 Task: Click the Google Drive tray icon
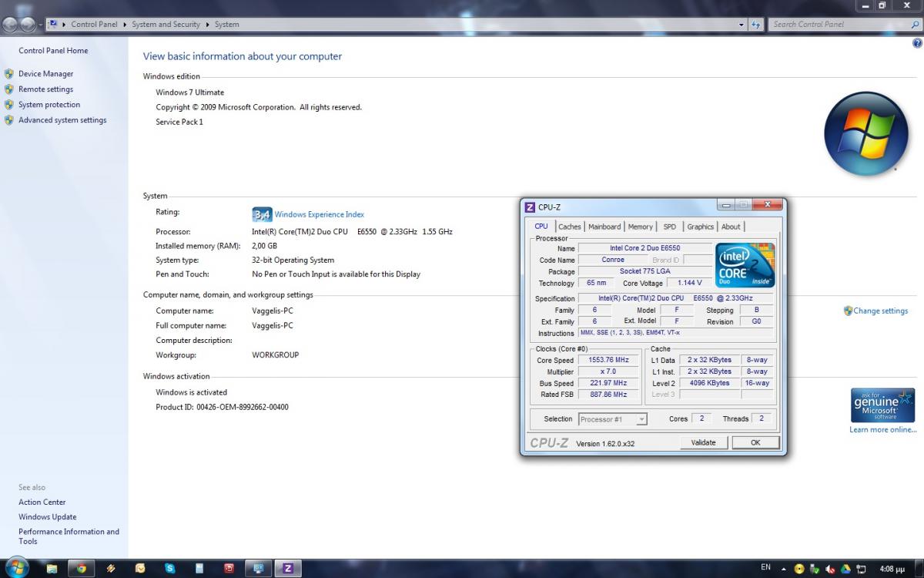pyautogui.click(x=845, y=569)
